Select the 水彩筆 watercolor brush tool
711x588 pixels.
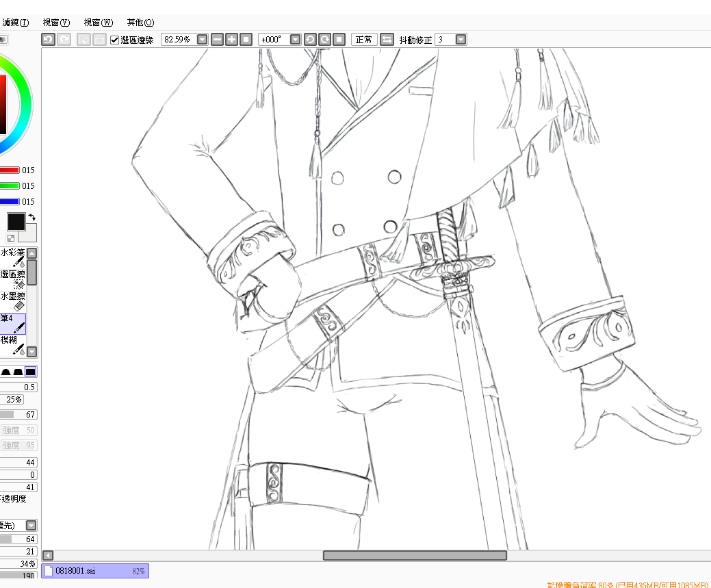[x=13, y=257]
